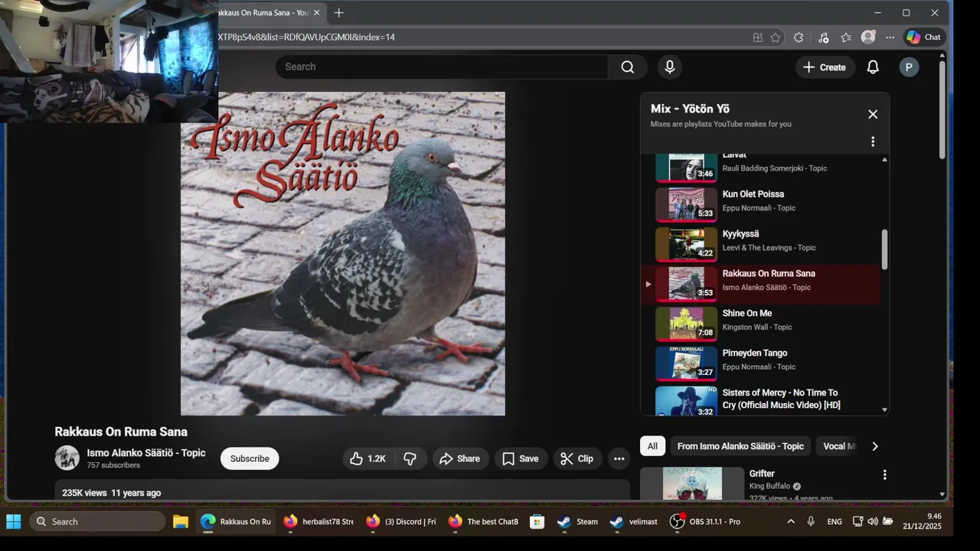Image resolution: width=980 pixels, height=551 pixels.
Task: Save the video to a playlist
Action: coord(521,458)
